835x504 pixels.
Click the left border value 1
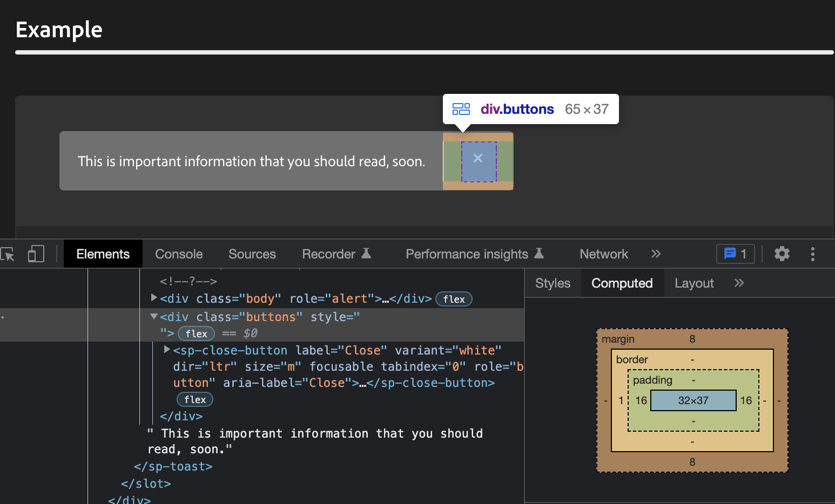[621, 400]
